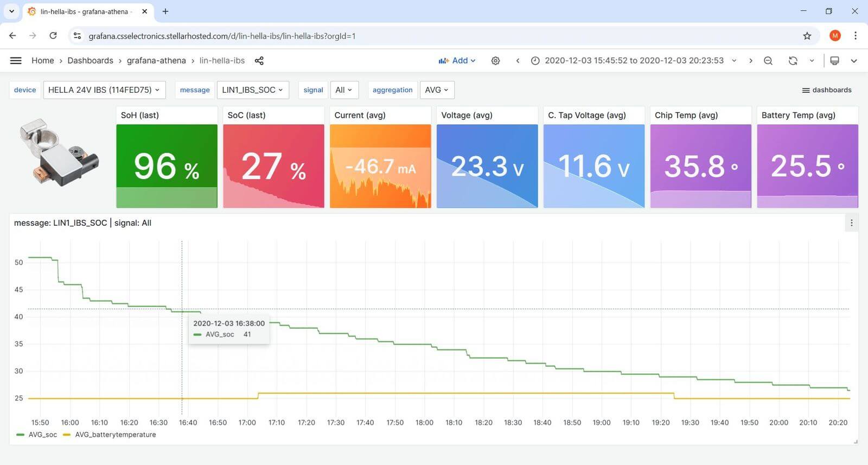The width and height of the screenshot is (868, 465).
Task: Reload the browser page
Action: (x=53, y=36)
